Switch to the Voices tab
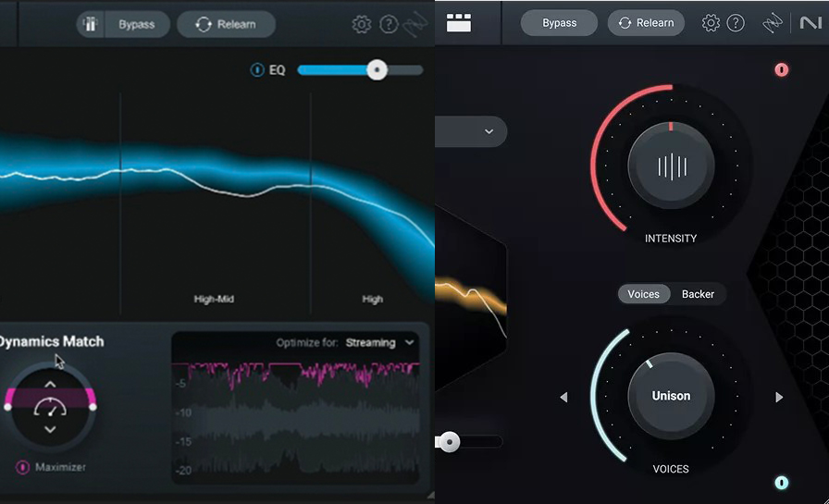The height and width of the screenshot is (504, 829). point(643,294)
